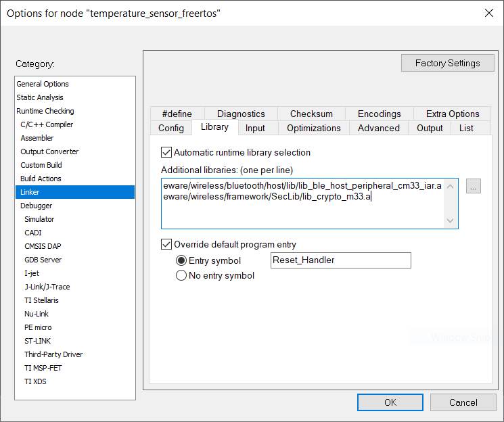Click the Reset_Handler entry symbol field

340,260
